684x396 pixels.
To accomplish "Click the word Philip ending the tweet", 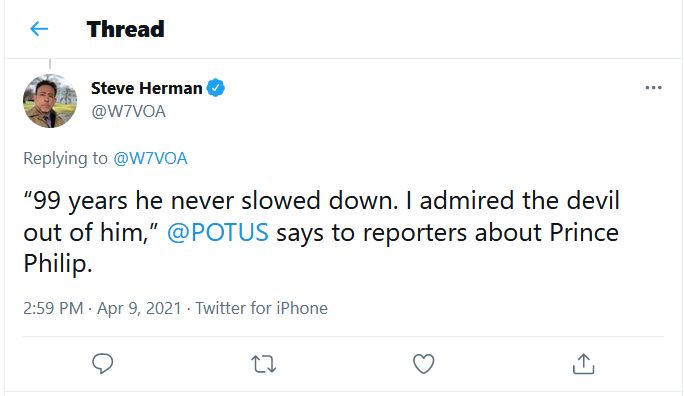I will click(58, 264).
